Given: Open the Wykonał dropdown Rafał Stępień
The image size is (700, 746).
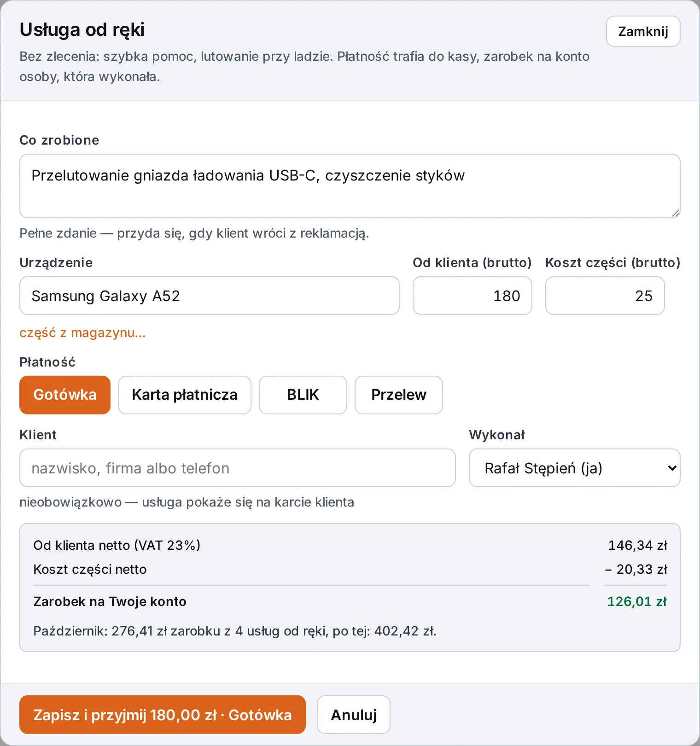Looking at the screenshot, I should pyautogui.click(x=575, y=468).
